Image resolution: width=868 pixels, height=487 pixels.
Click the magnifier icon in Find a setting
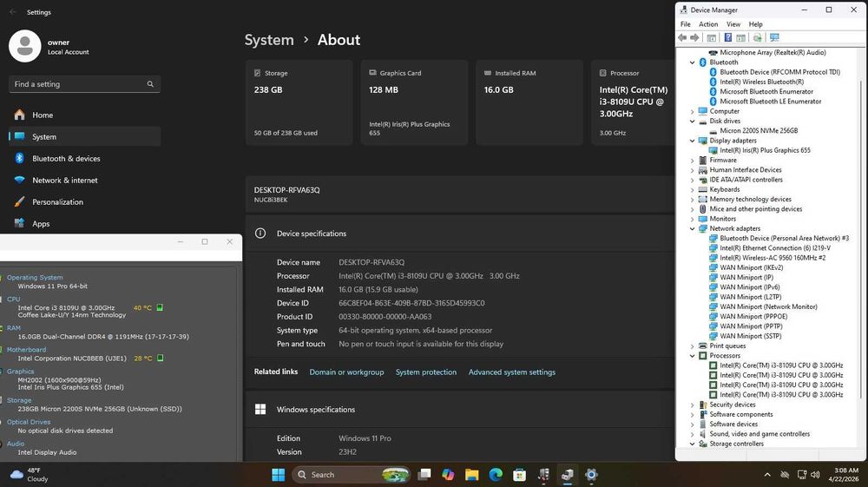[x=150, y=84]
